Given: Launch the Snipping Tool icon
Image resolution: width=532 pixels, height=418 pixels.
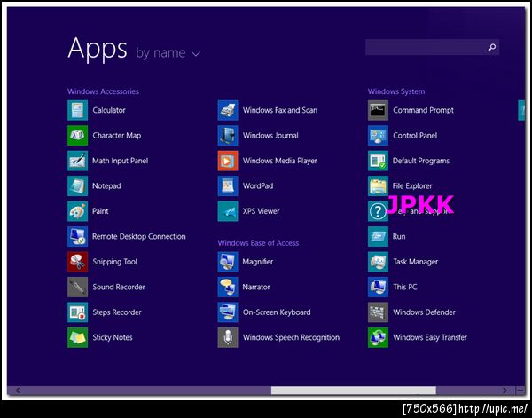Looking at the screenshot, I should [x=77, y=262].
